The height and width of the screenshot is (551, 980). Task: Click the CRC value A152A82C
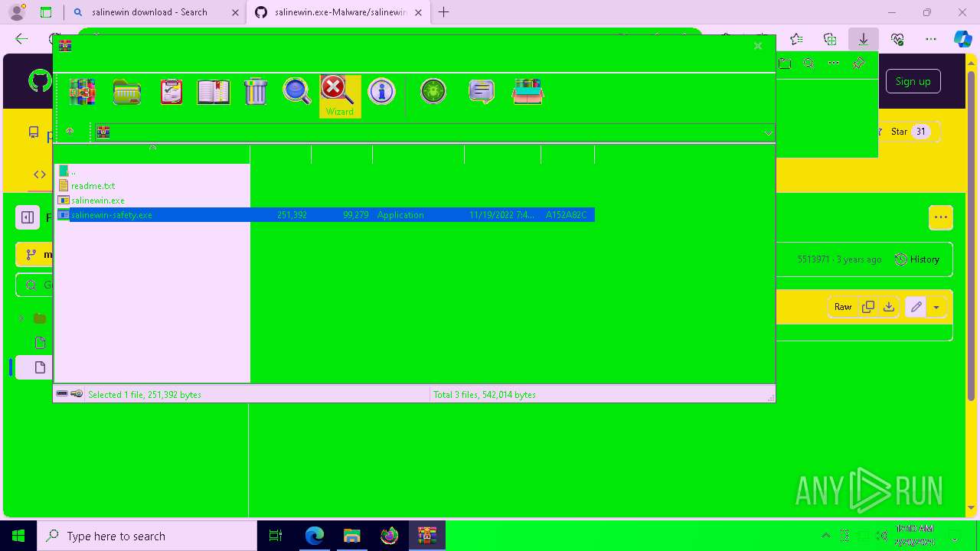[x=566, y=215]
